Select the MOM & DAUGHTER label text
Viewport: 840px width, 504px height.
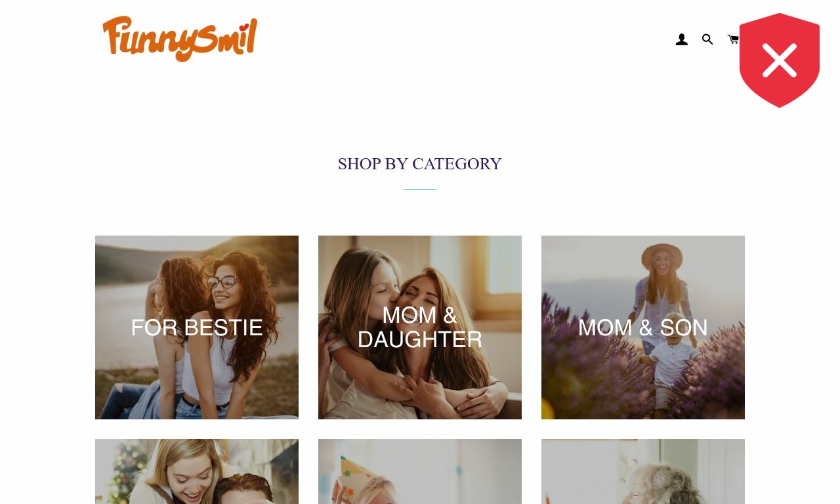tap(420, 327)
